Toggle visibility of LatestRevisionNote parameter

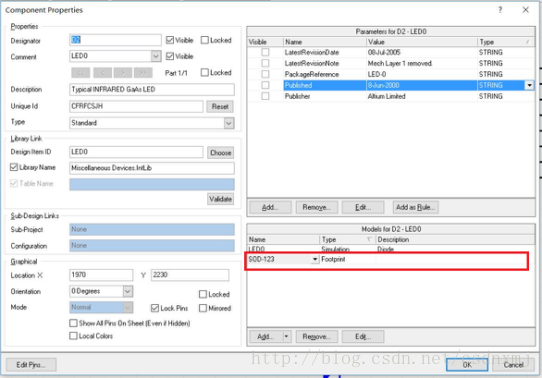pyautogui.click(x=265, y=63)
